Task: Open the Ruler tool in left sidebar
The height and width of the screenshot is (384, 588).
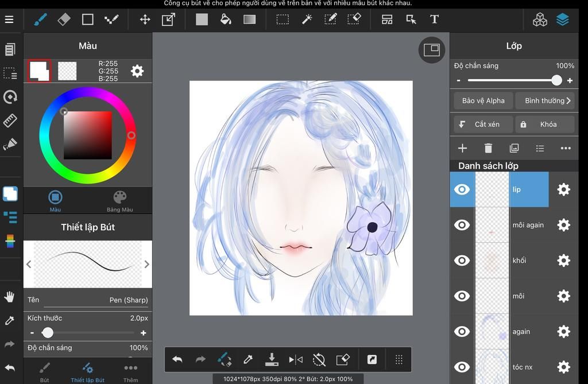Action: tap(10, 121)
